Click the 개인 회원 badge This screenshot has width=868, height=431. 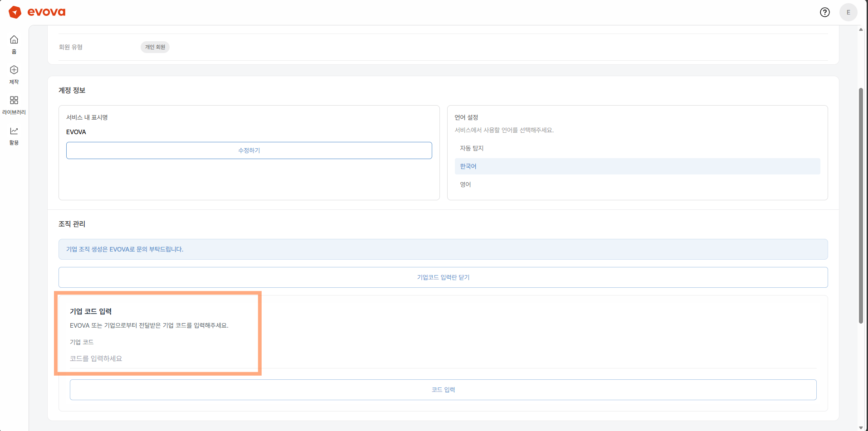pyautogui.click(x=155, y=47)
